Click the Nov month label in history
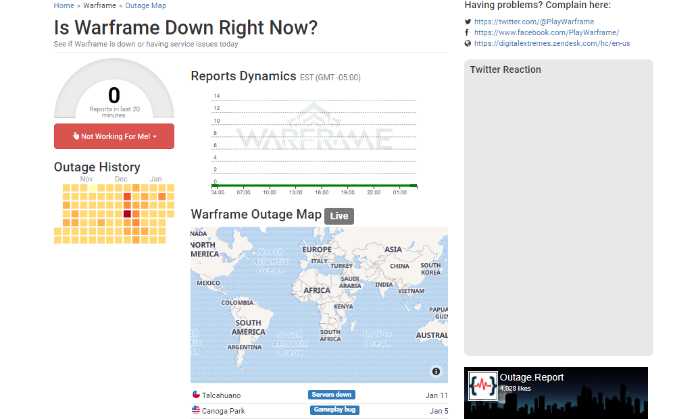The image size is (700, 419). (x=86, y=179)
